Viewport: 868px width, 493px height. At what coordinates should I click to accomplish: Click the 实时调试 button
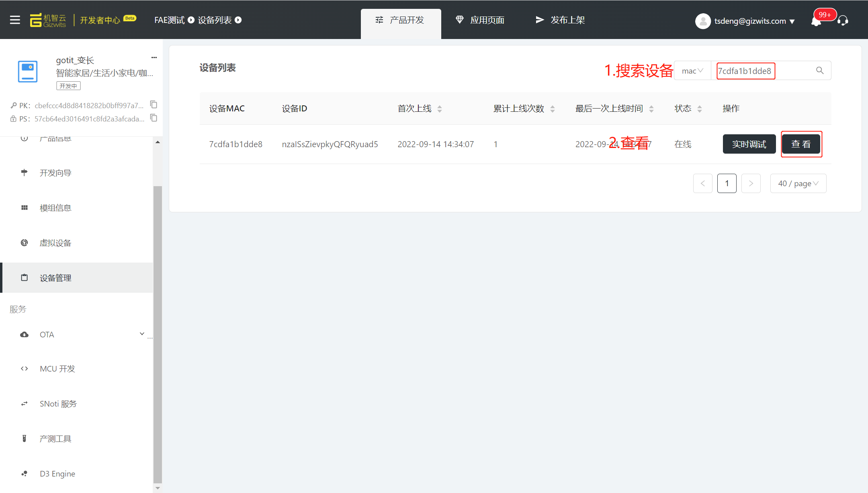pyautogui.click(x=749, y=144)
